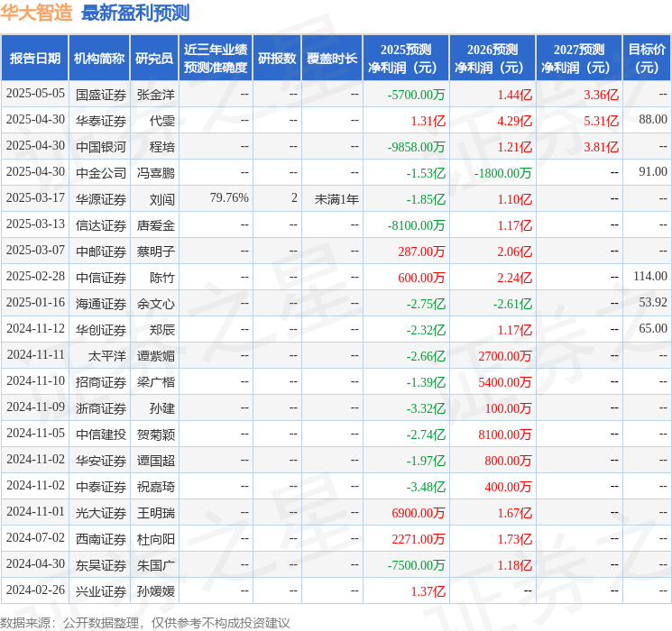Click the 研究员 column header

click(x=154, y=59)
